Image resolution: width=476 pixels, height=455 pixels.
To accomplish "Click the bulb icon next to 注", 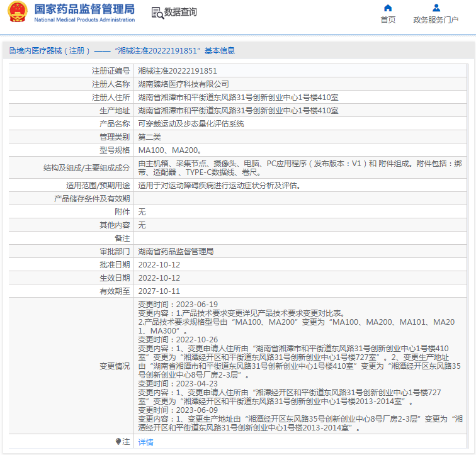I will [118, 441].
